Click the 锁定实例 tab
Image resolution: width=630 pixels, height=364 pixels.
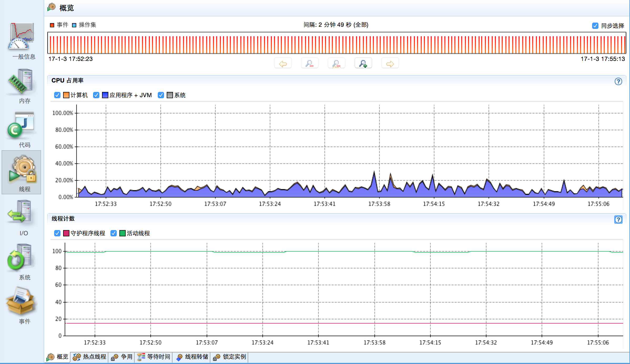coord(230,357)
